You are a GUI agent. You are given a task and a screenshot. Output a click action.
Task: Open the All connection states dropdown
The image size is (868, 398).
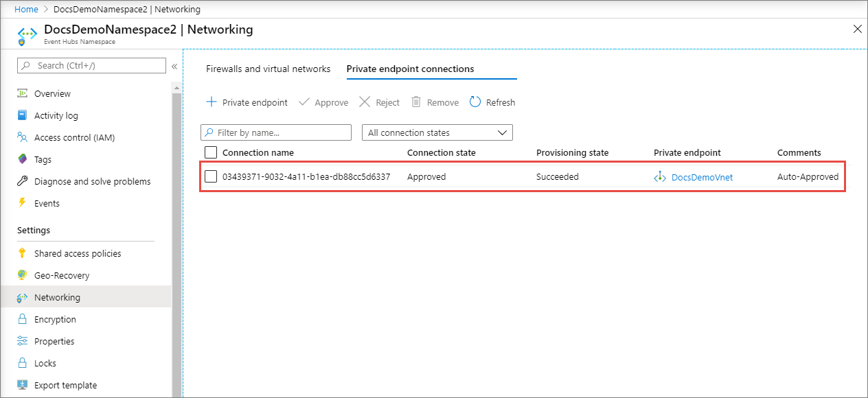click(437, 132)
